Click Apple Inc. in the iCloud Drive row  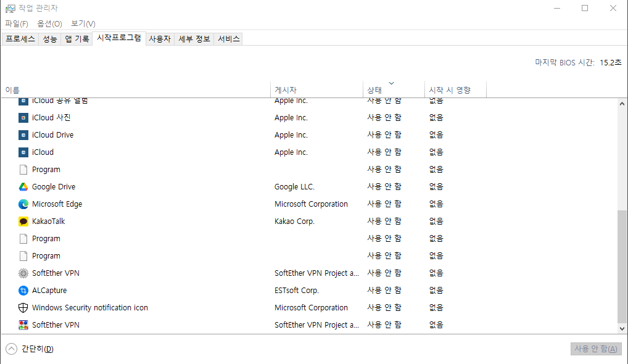(x=291, y=135)
